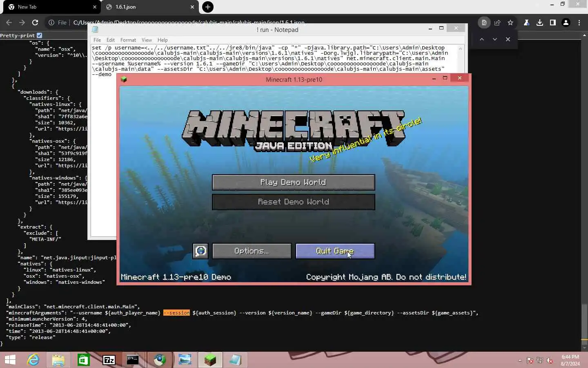588x368 pixels.
Task: Click the highlighted --session text in JSON
Action: pos(176,313)
